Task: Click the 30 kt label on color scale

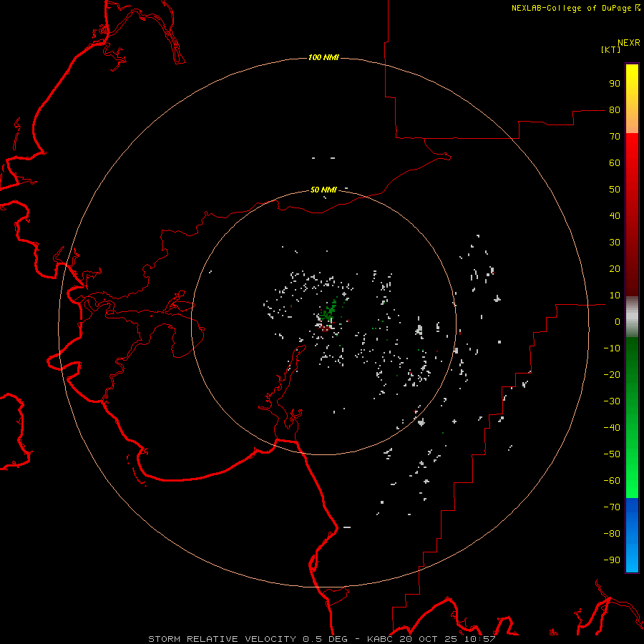Action: coord(615,243)
